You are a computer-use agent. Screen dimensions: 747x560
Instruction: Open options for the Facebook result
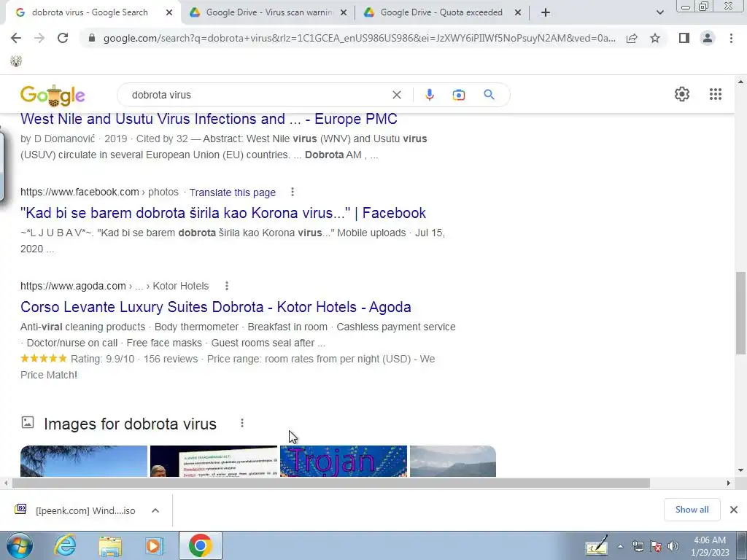pyautogui.click(x=293, y=192)
